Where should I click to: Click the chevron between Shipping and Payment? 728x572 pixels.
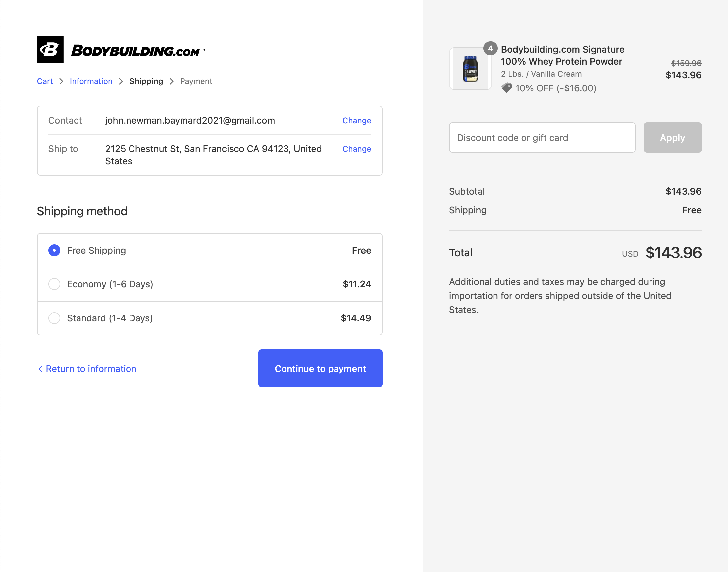click(x=171, y=81)
